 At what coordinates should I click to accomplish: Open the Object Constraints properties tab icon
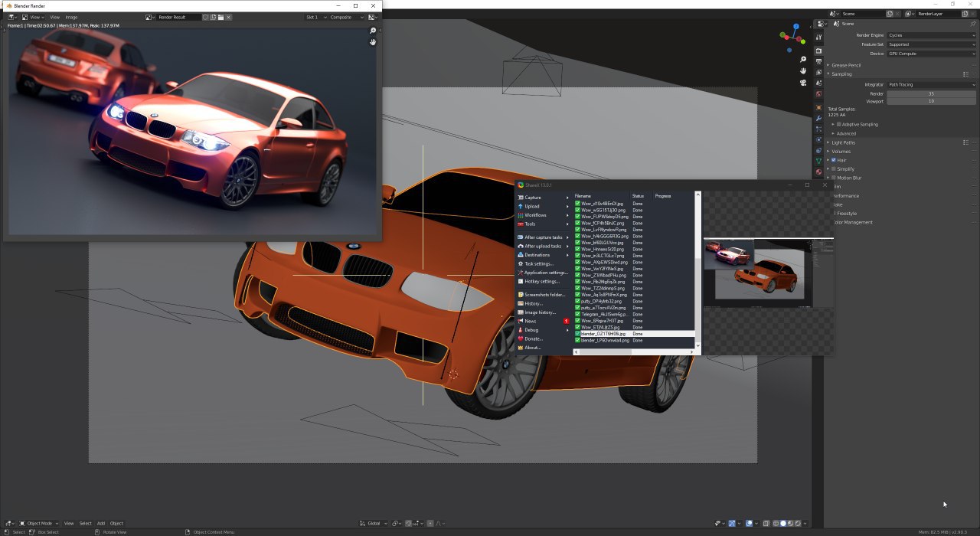818,151
